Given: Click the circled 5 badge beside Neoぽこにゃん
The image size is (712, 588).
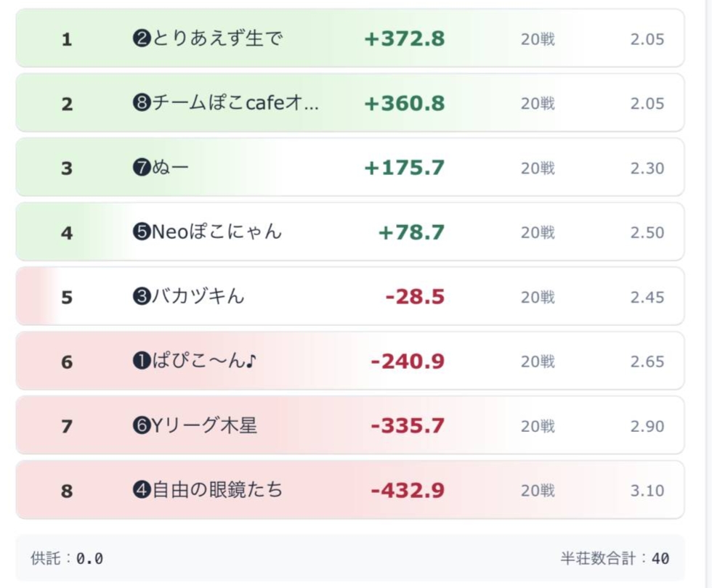Looking at the screenshot, I should [141, 232].
